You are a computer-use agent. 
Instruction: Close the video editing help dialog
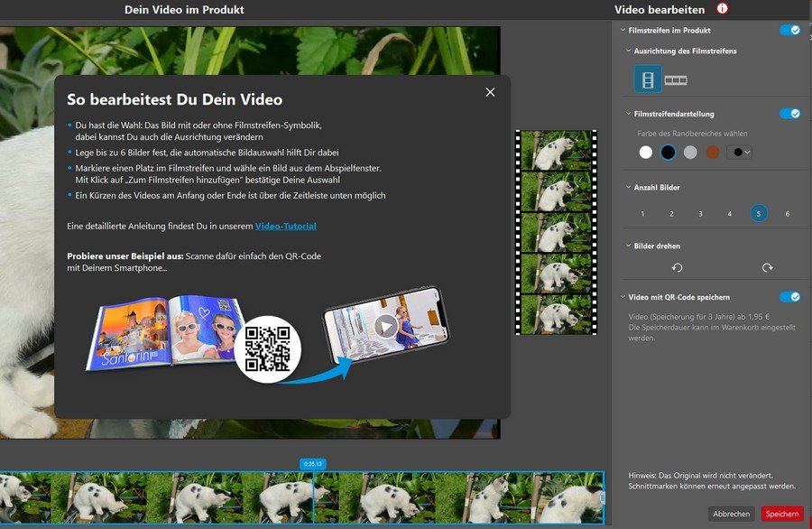pos(490,92)
